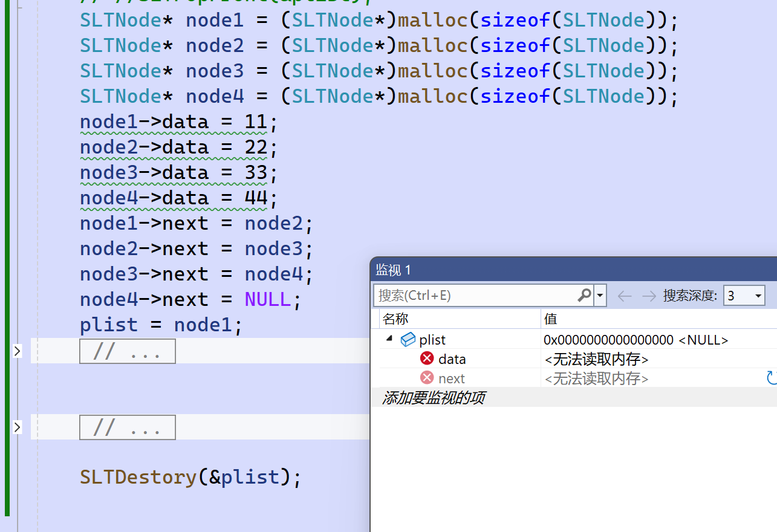The width and height of the screenshot is (777, 532).
Task: Click the line node3->next = node4;
Action: point(197,274)
